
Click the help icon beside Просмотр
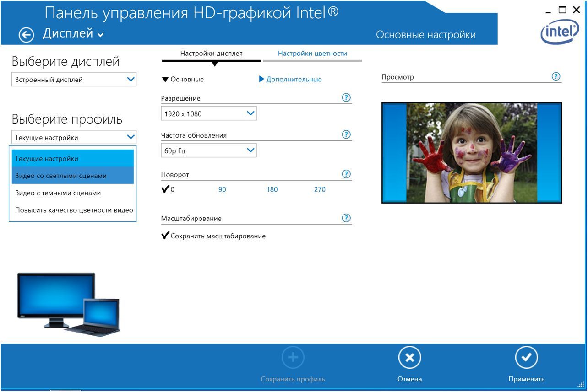pyautogui.click(x=555, y=76)
